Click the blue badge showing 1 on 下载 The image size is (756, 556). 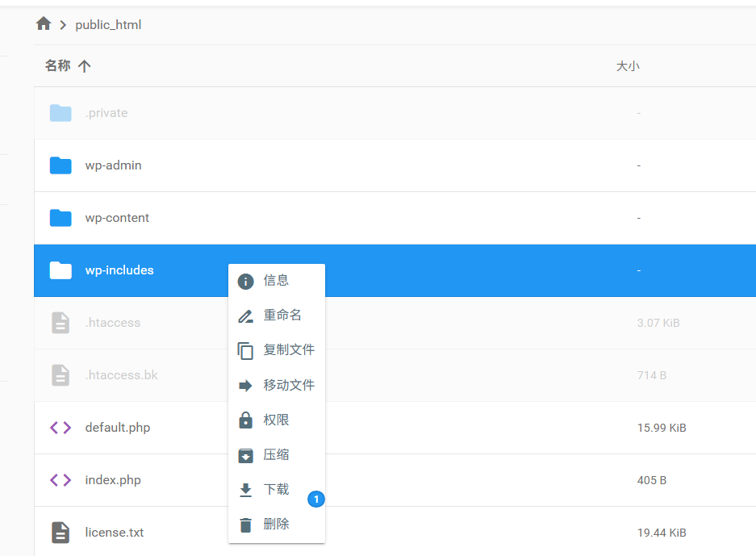click(x=316, y=500)
